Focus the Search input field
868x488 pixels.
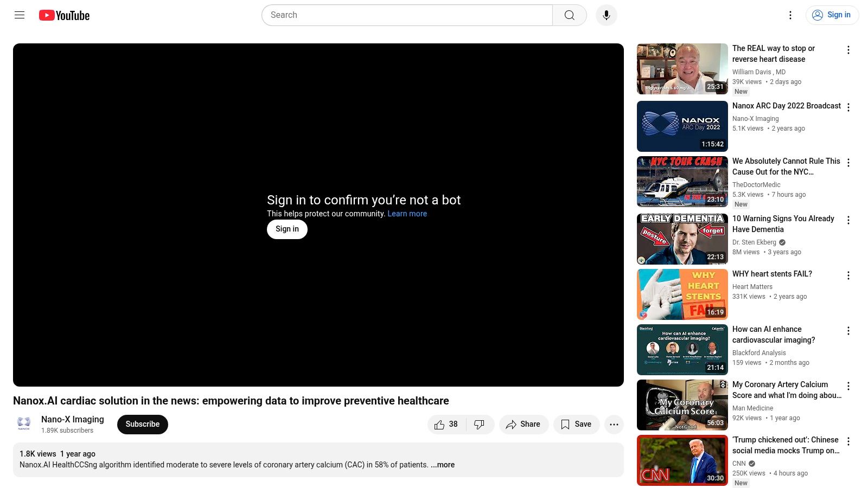point(407,15)
